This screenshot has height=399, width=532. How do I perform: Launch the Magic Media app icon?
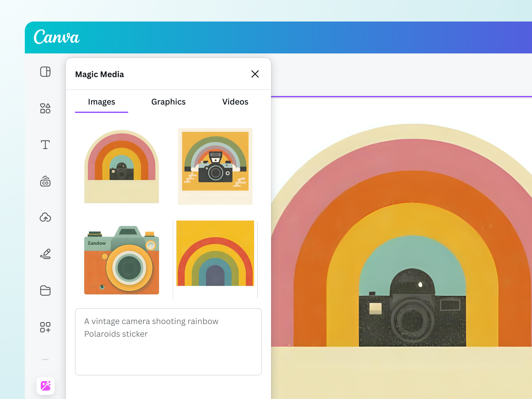click(x=45, y=386)
